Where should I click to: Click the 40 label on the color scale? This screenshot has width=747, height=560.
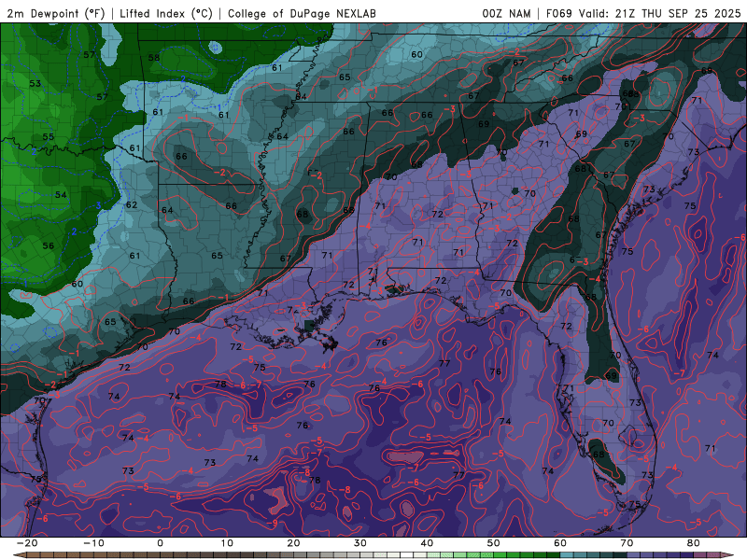[427, 543]
